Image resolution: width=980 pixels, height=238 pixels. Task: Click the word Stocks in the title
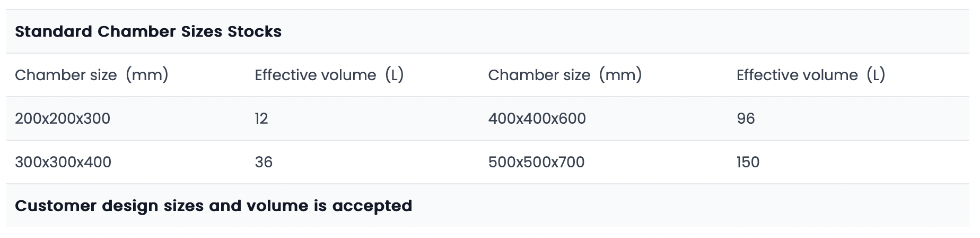point(255,31)
